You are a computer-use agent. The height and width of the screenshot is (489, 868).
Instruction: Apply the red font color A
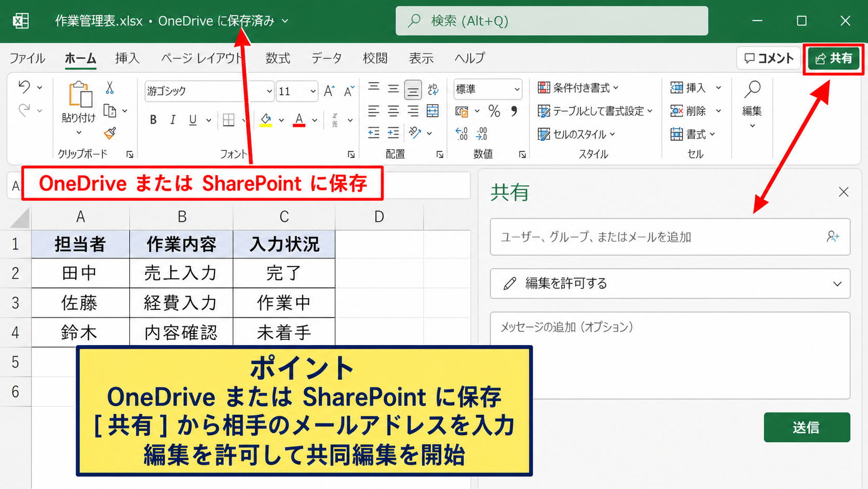point(299,120)
